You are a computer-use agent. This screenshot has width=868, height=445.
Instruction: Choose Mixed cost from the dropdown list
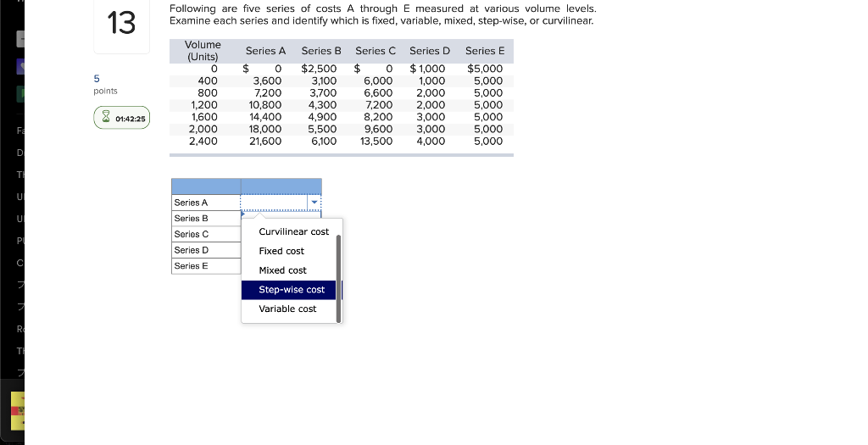282,270
